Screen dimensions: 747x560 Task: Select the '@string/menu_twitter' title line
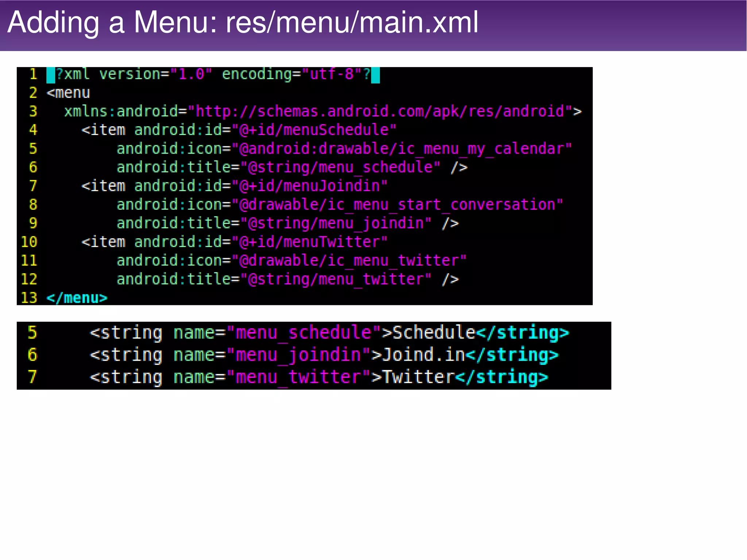[x=287, y=279]
